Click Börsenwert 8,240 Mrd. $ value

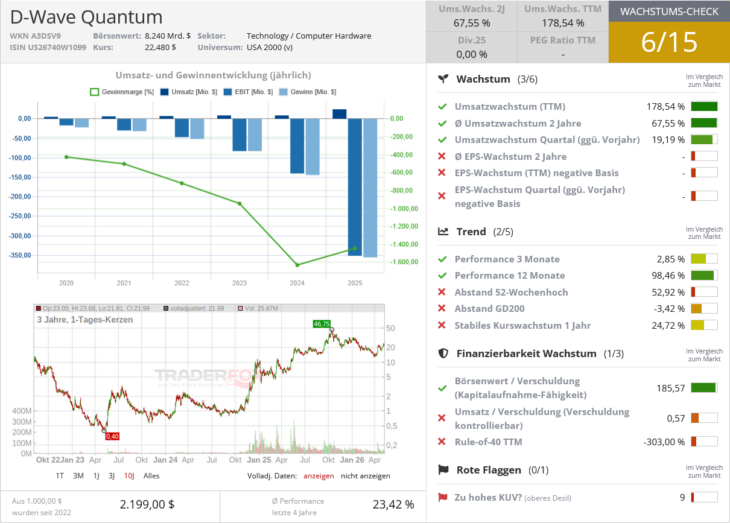(168, 36)
